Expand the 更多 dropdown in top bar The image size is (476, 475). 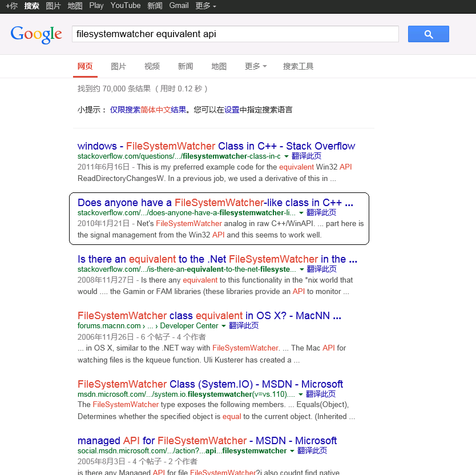click(205, 6)
